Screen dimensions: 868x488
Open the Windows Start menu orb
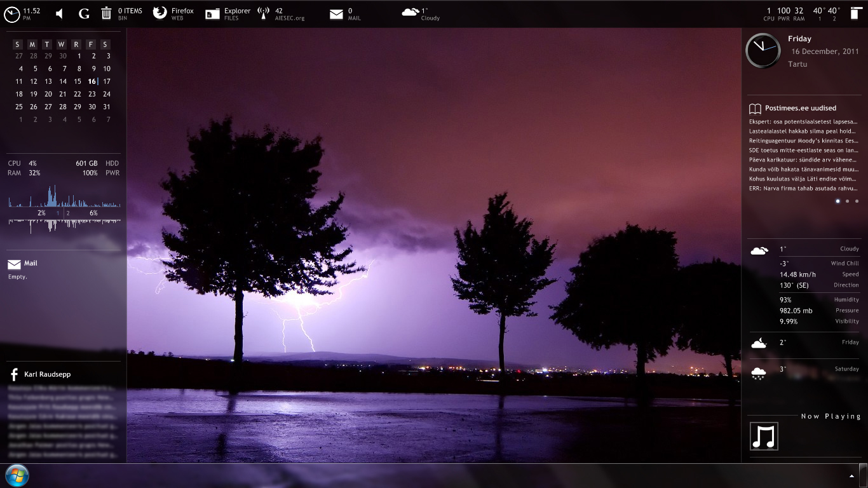tap(17, 475)
